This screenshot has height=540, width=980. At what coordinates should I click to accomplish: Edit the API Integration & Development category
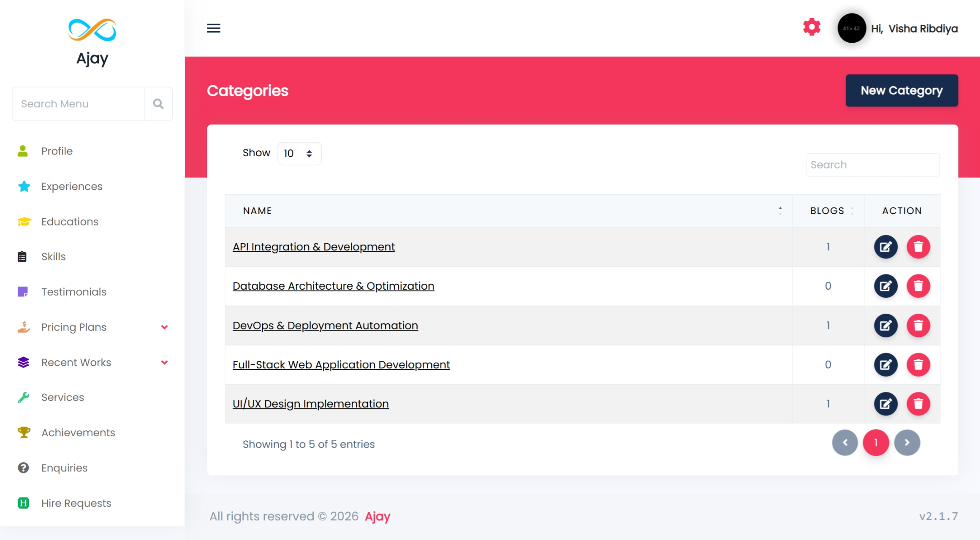(x=885, y=247)
